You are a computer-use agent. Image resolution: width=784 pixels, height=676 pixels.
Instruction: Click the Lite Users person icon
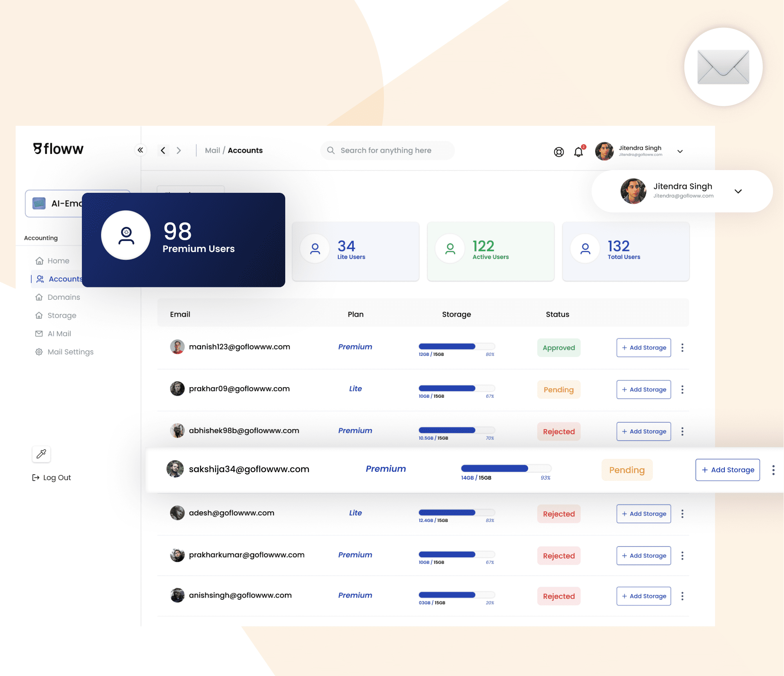[x=315, y=249]
